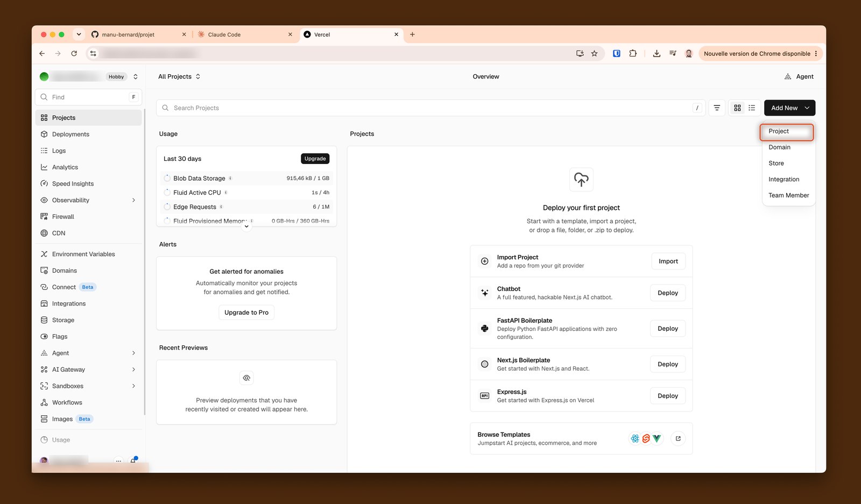Deploy the Chatbot template
This screenshot has width=861, height=504.
pos(668,293)
